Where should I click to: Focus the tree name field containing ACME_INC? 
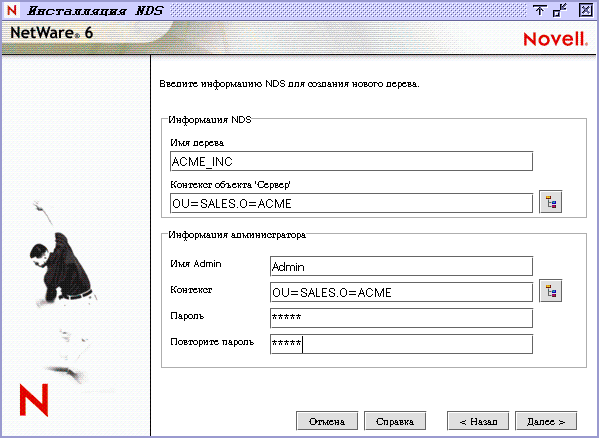coord(351,161)
